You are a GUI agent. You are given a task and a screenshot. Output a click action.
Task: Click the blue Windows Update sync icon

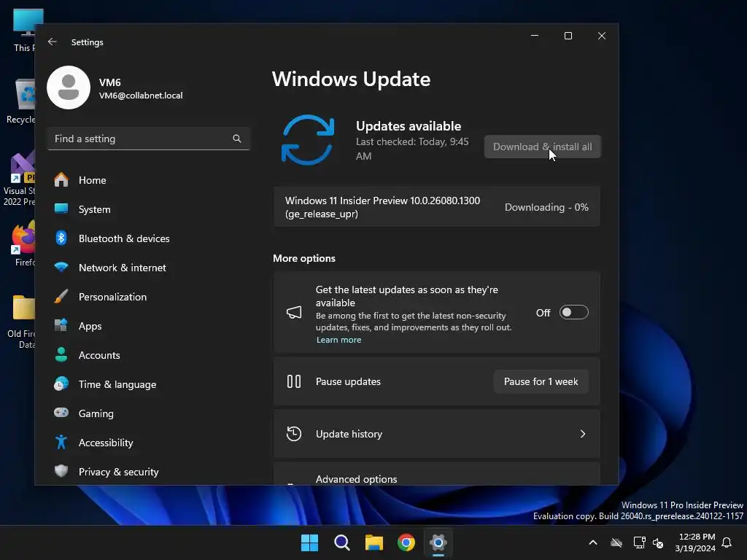(x=308, y=140)
